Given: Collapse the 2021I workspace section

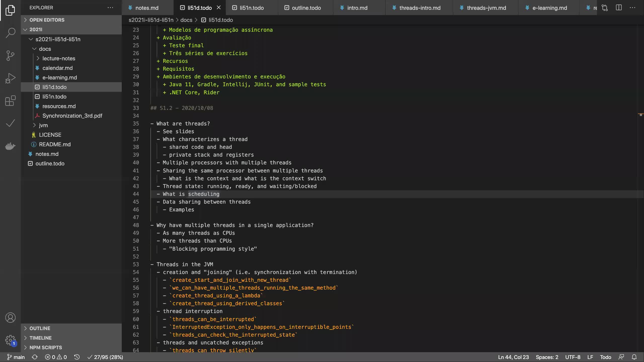Looking at the screenshot, I should click(71, 29).
